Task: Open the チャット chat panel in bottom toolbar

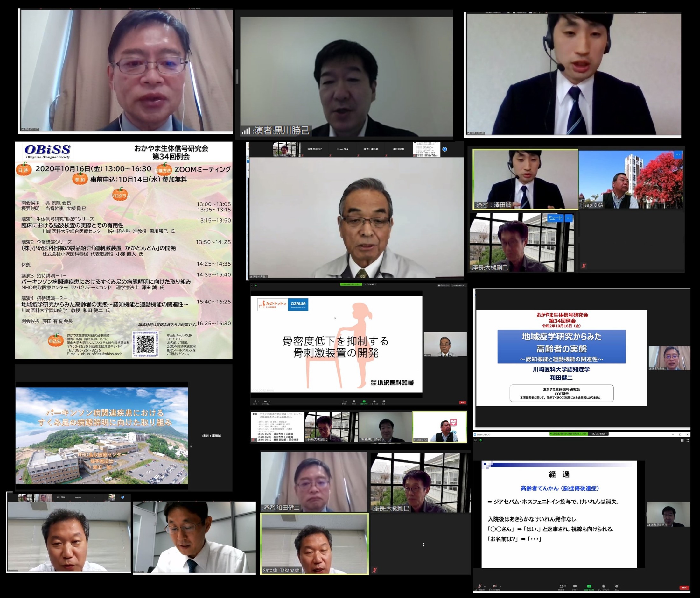Action: click(575, 587)
